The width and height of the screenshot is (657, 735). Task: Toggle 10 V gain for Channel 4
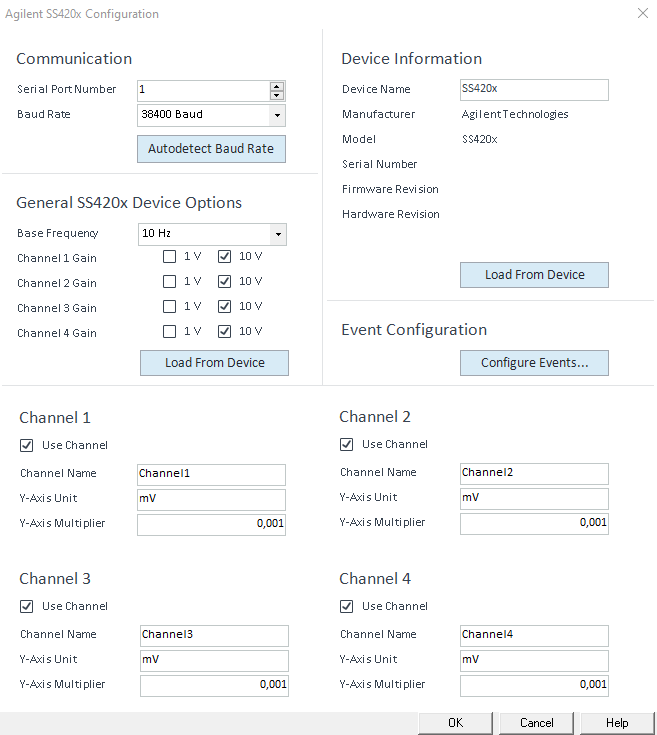225,332
